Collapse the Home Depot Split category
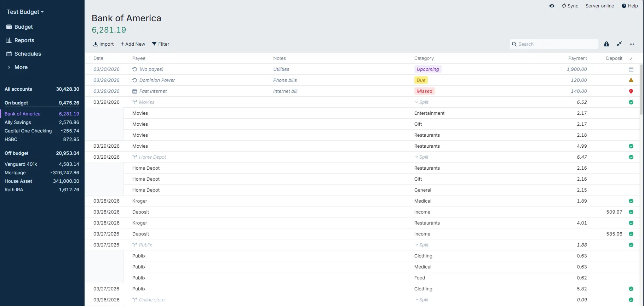644x306 pixels. pos(421,157)
